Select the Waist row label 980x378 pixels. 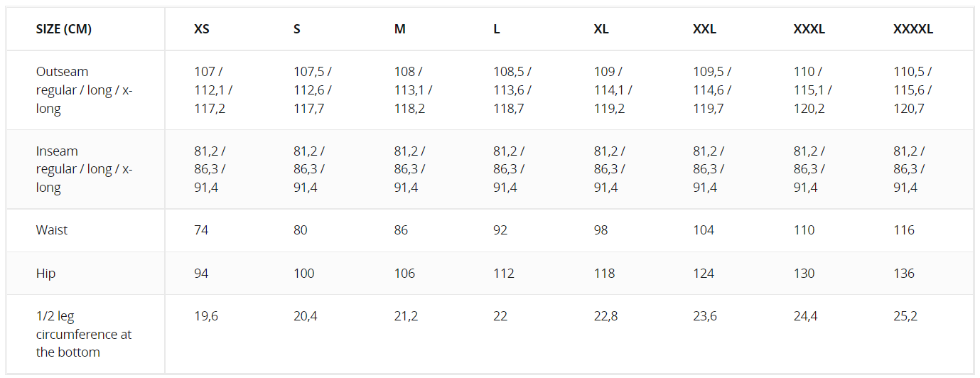(x=52, y=230)
